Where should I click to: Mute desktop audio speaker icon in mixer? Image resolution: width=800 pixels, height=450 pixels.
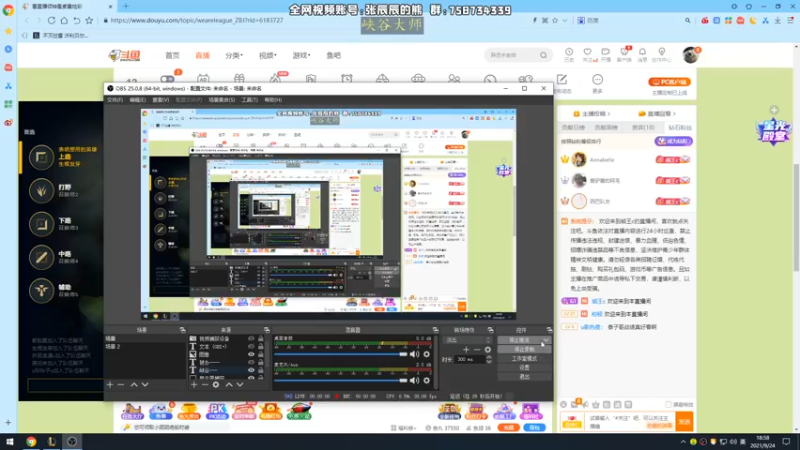click(414, 354)
